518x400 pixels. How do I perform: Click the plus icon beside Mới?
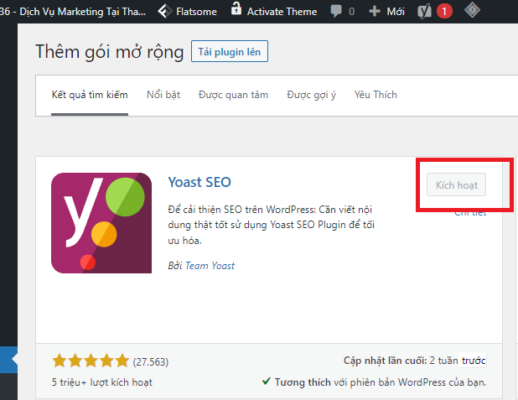(374, 11)
